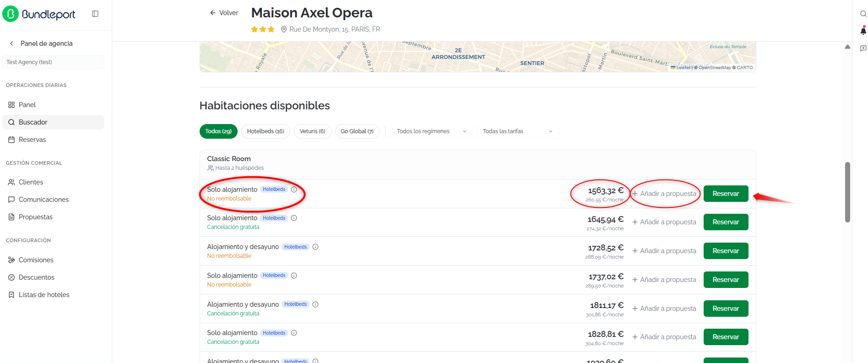Add the 1737,02 € rate to a proposal

pos(664,280)
